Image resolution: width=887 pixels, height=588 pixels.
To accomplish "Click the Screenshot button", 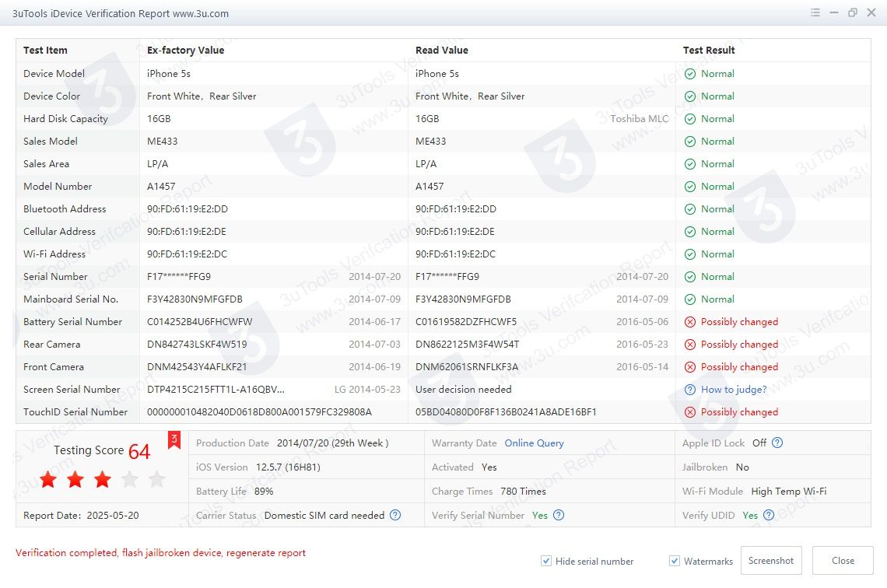I will click(771, 560).
